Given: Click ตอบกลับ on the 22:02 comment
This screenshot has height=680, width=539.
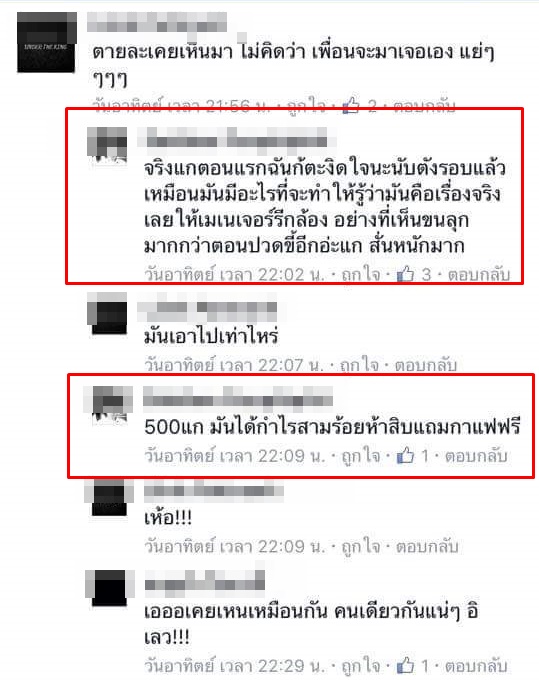Looking at the screenshot, I should (479, 274).
